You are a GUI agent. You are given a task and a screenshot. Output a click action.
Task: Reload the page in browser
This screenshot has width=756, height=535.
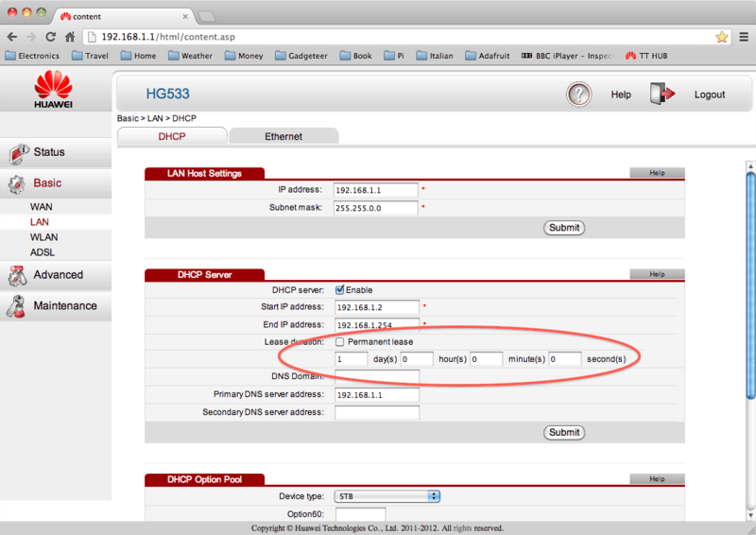50,37
